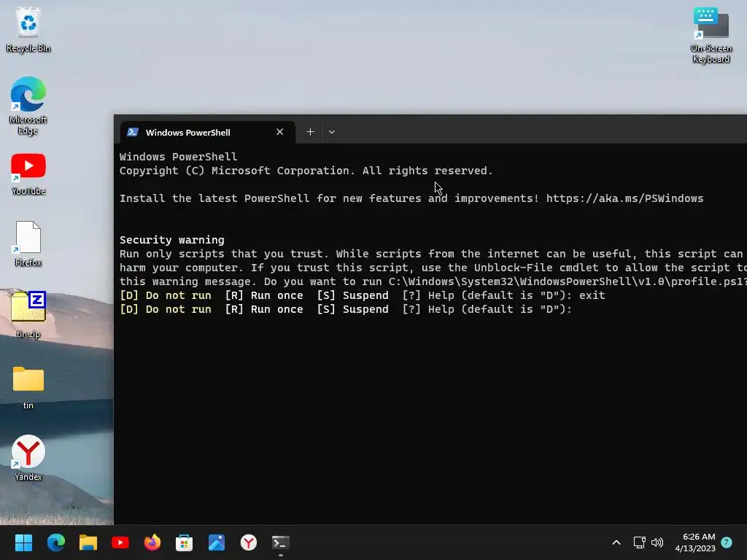This screenshot has height=560, width=747.
Task: Open the clock showing 6:26 AM
Action: click(x=695, y=542)
